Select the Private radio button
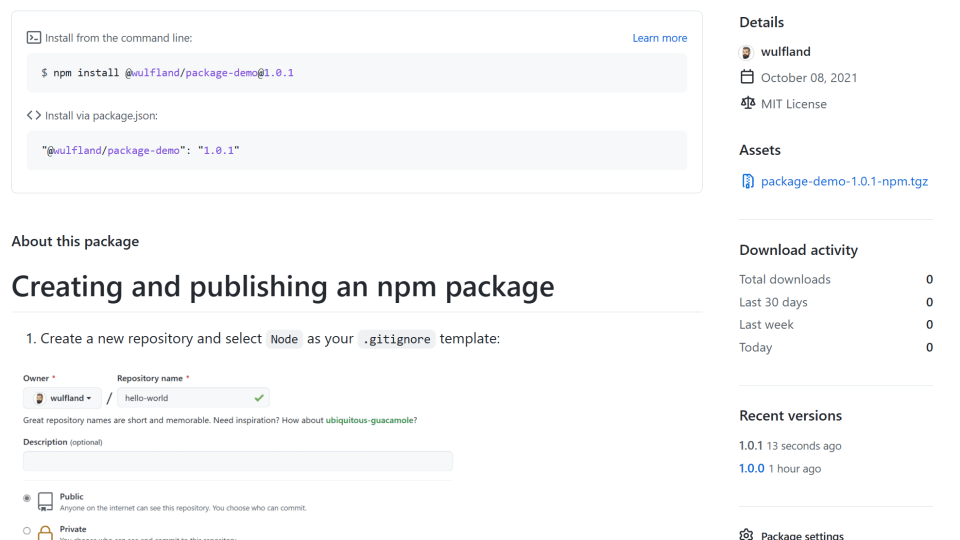 27,531
